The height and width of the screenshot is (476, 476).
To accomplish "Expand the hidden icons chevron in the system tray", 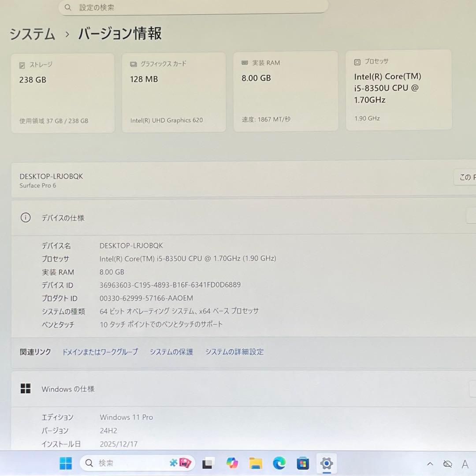I will click(x=430, y=463).
